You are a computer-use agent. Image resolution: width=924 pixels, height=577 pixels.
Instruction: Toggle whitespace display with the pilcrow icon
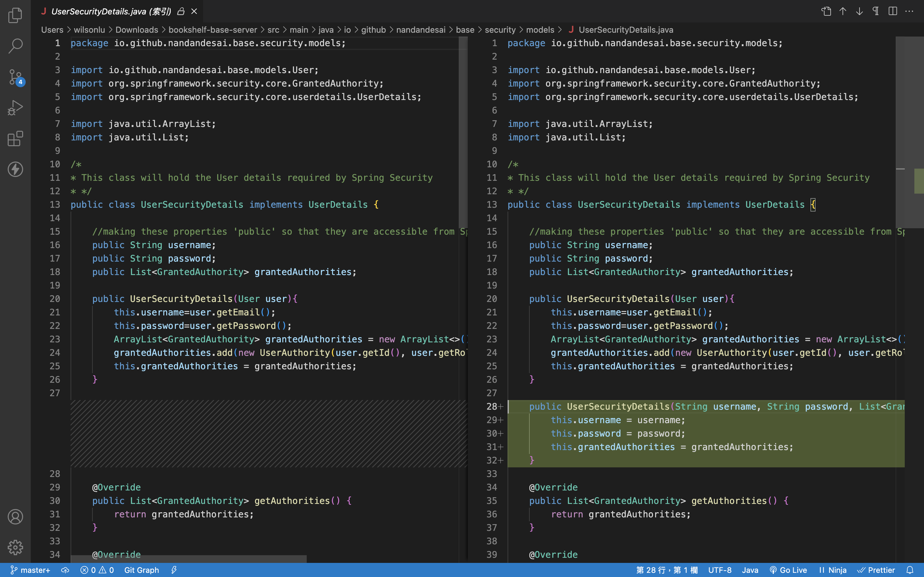[876, 12]
